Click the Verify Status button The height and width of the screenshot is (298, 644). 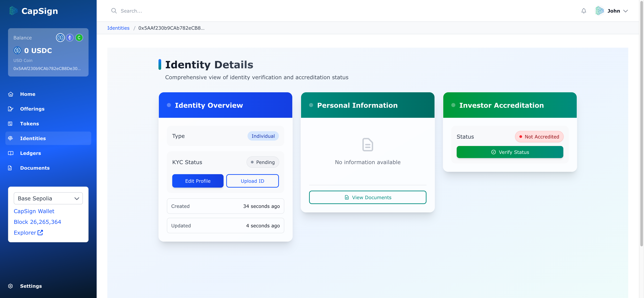510,152
